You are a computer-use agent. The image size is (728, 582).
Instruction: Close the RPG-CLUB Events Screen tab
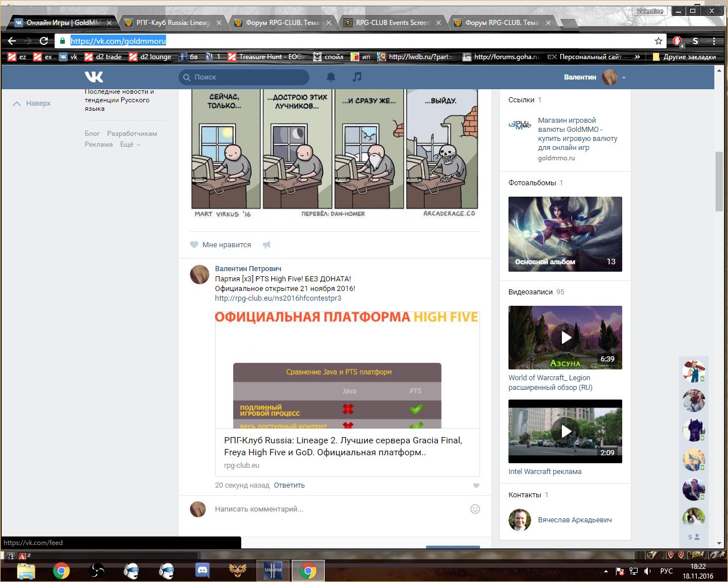coord(439,23)
